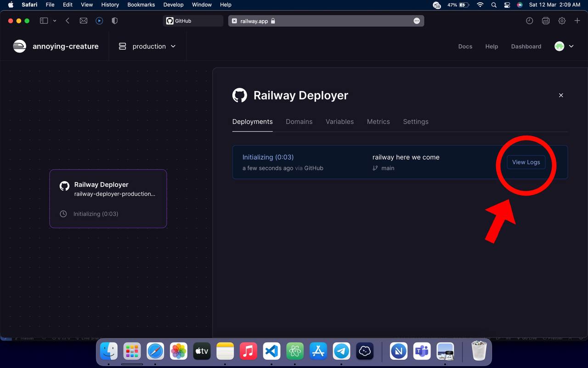The height and width of the screenshot is (368, 588).
Task: Click the green user avatar
Action: pyautogui.click(x=559, y=46)
